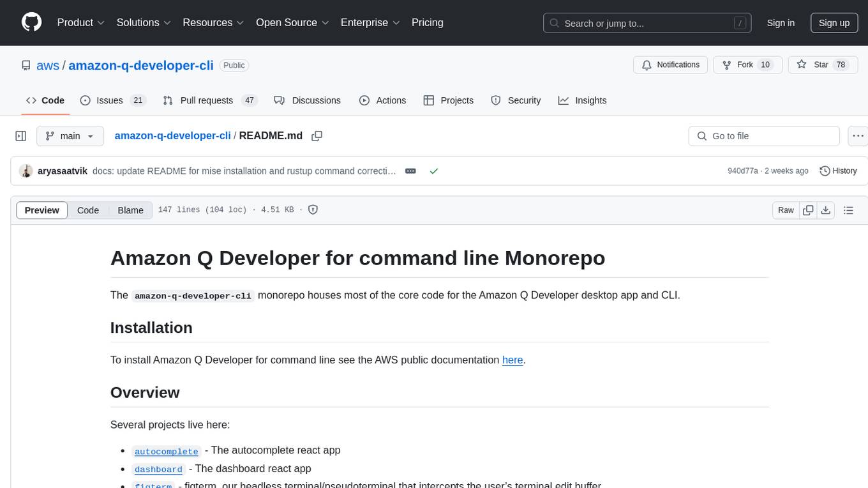
Task: Open more file actions ellipsis menu
Action: [x=858, y=136]
